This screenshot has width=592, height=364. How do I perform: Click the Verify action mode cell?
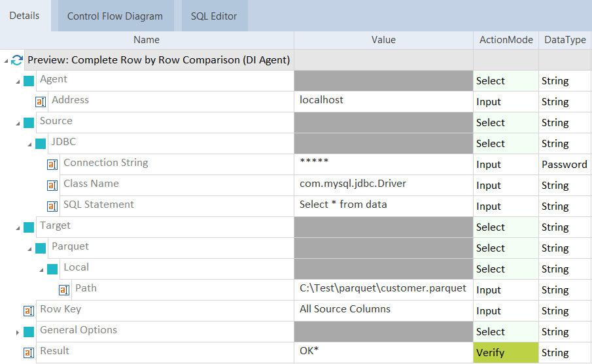(506, 353)
